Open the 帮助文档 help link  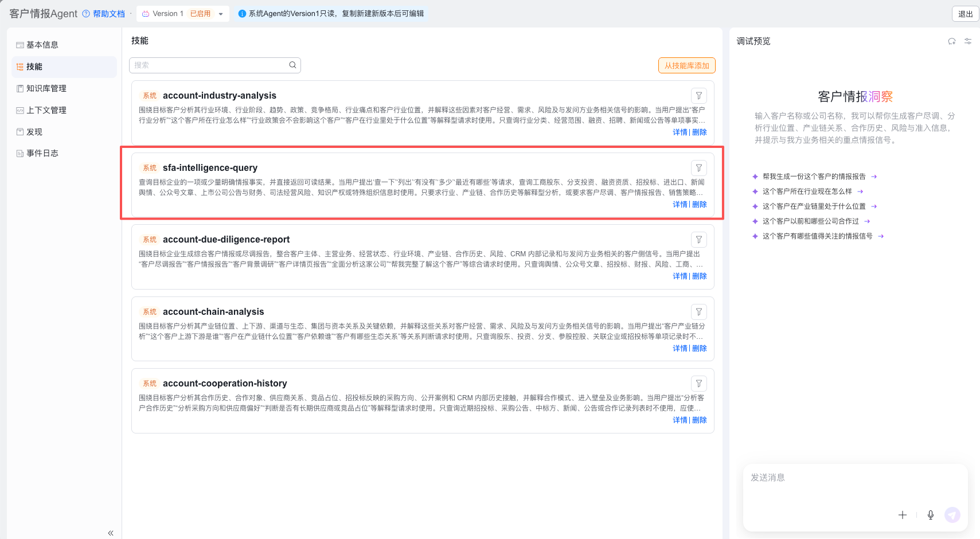coord(104,14)
